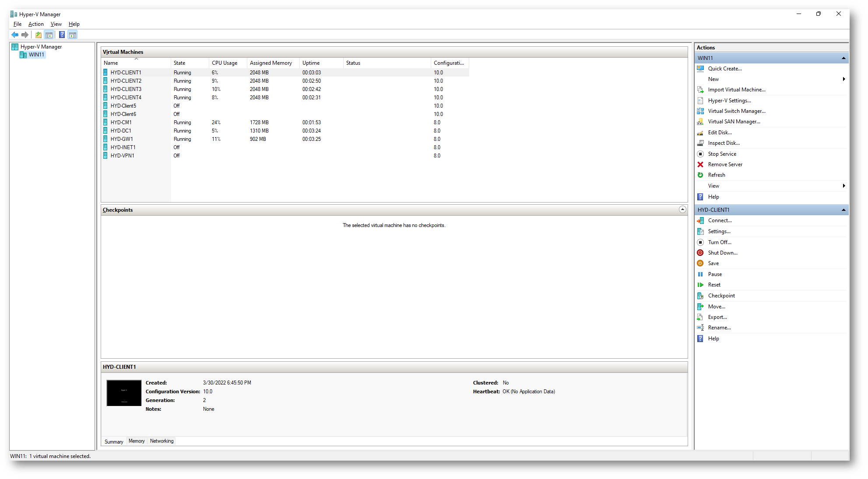Click the Connect icon for HYD-CLIENT1
This screenshot has width=868, height=479.
tap(700, 220)
